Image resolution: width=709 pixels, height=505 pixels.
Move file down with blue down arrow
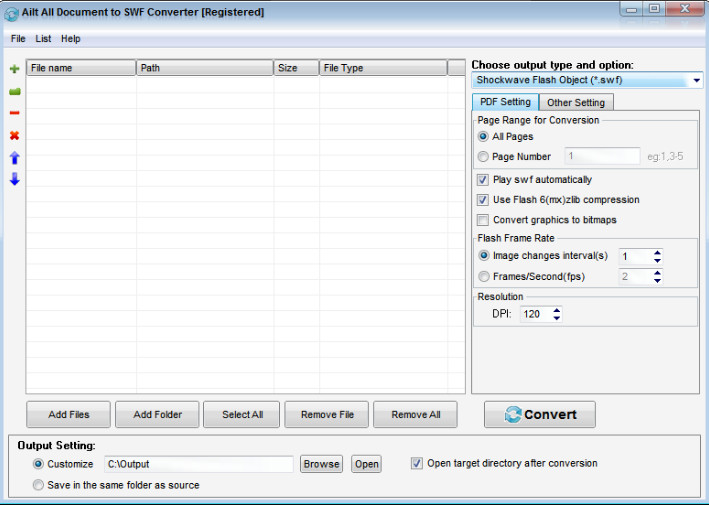(14, 179)
